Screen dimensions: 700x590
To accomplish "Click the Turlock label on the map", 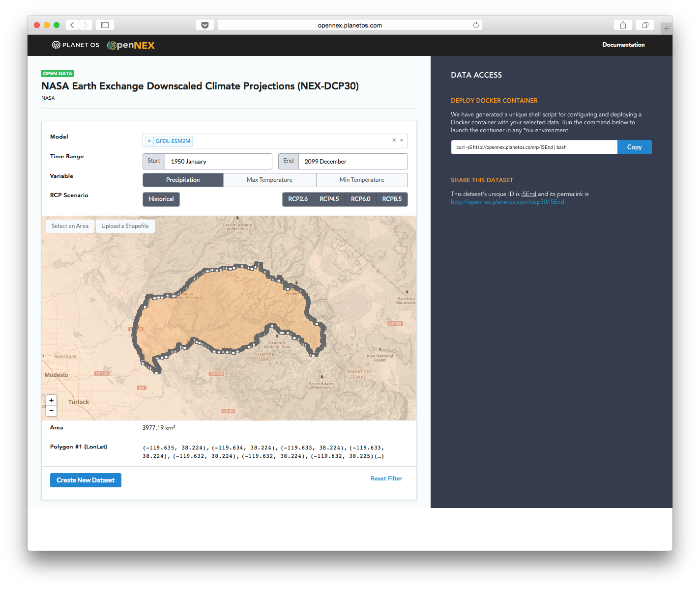I will click(79, 402).
